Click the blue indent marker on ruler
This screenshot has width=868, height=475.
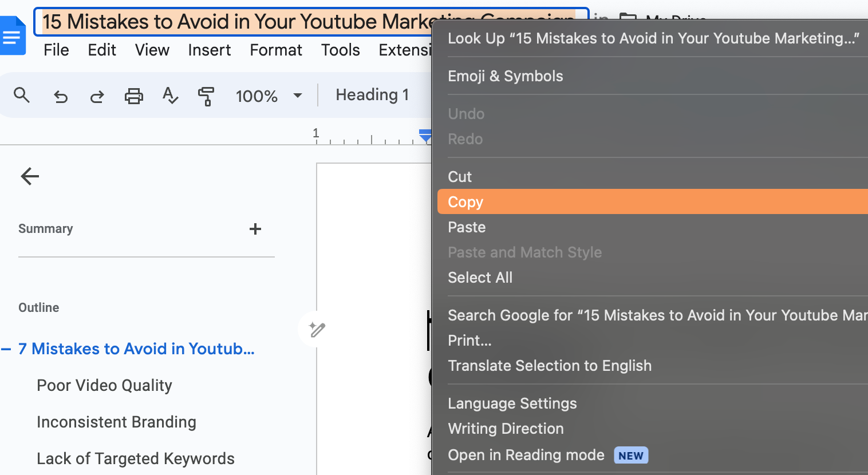pyautogui.click(x=425, y=136)
